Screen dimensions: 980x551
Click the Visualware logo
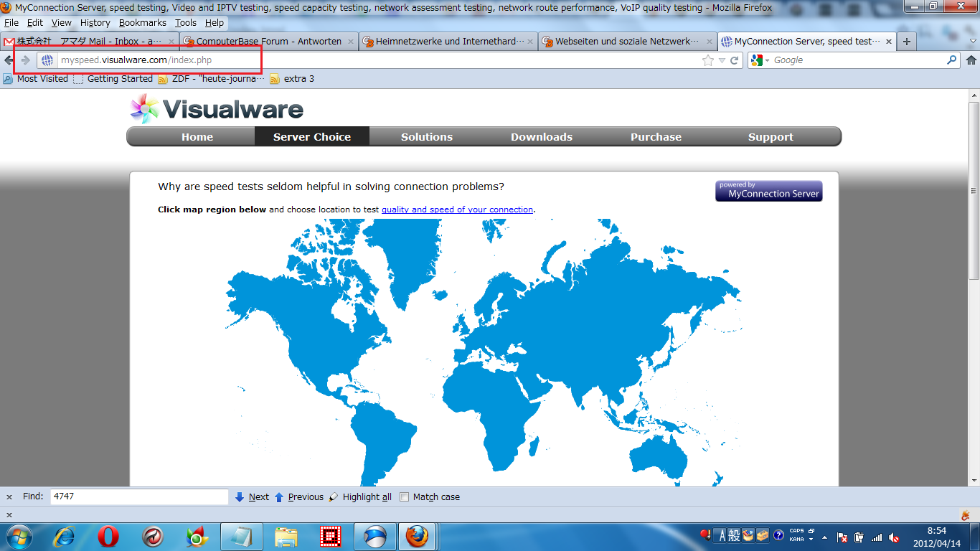tap(217, 108)
